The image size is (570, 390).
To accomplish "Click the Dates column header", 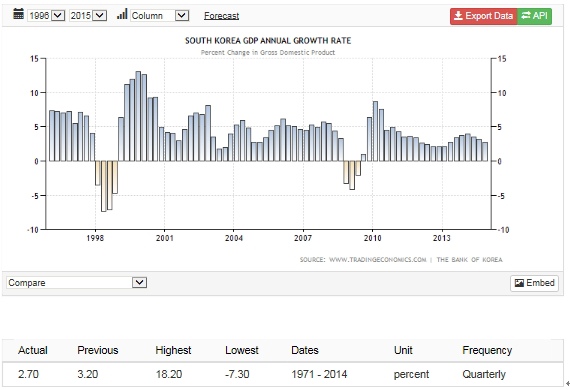I will [x=305, y=350].
